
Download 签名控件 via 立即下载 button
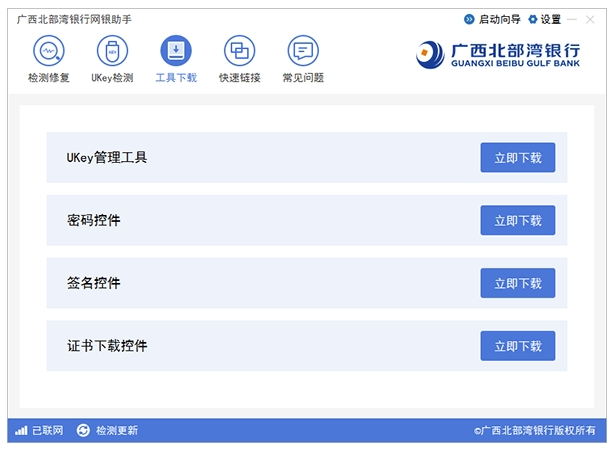pyautogui.click(x=518, y=283)
